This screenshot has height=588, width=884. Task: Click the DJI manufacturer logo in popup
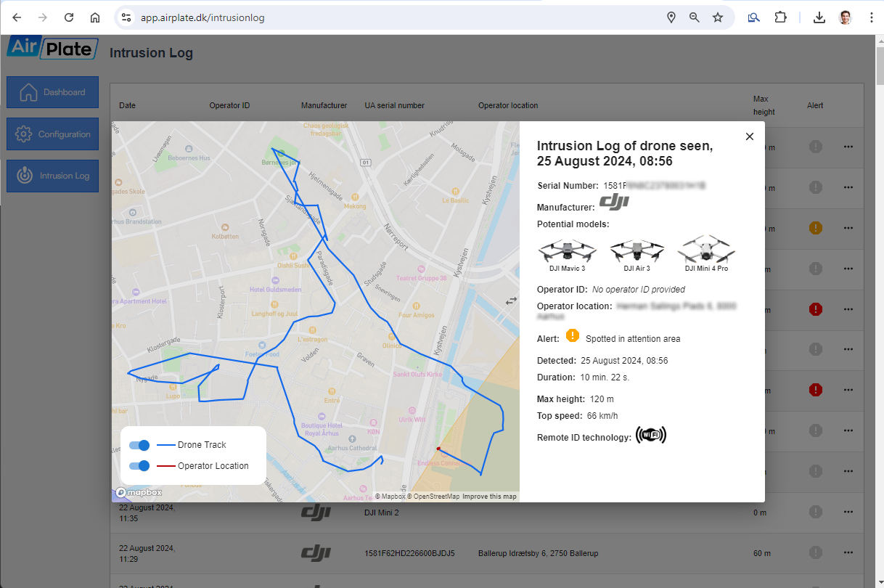614,203
